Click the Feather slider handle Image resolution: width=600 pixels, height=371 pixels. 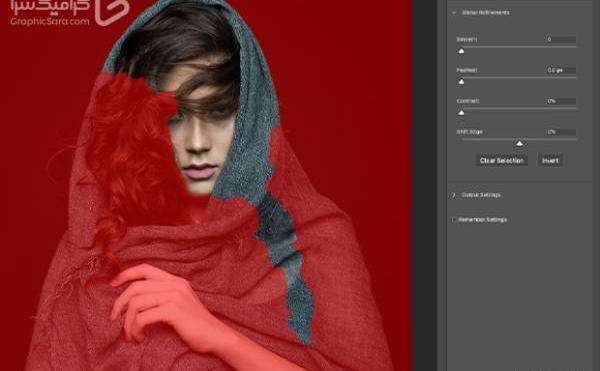pyautogui.click(x=461, y=82)
